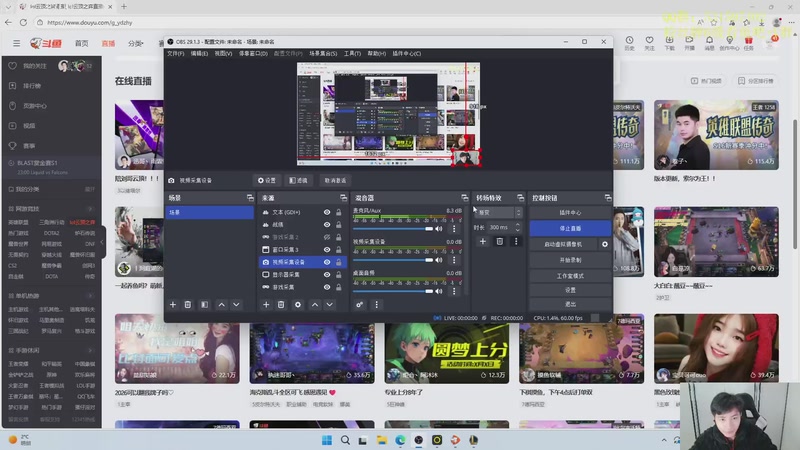Open scene filters icon in 场景 panel
800x450 pixels.
(x=204, y=305)
